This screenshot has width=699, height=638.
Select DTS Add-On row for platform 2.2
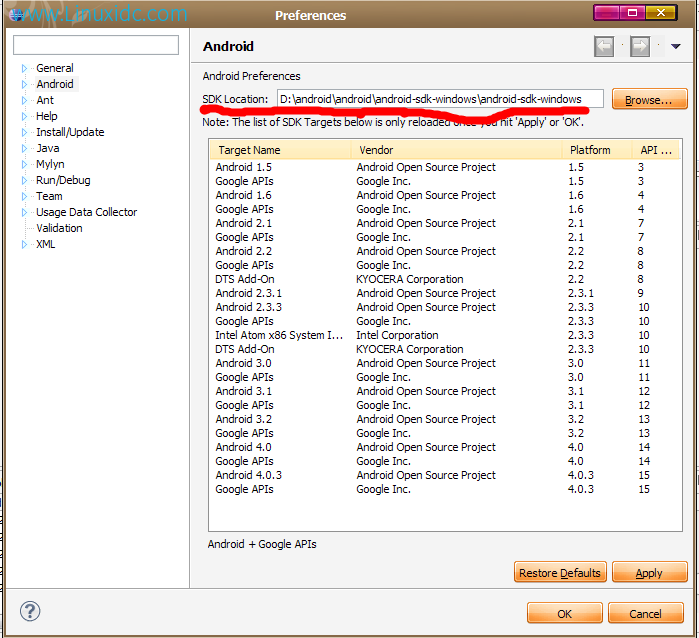(x=445, y=280)
